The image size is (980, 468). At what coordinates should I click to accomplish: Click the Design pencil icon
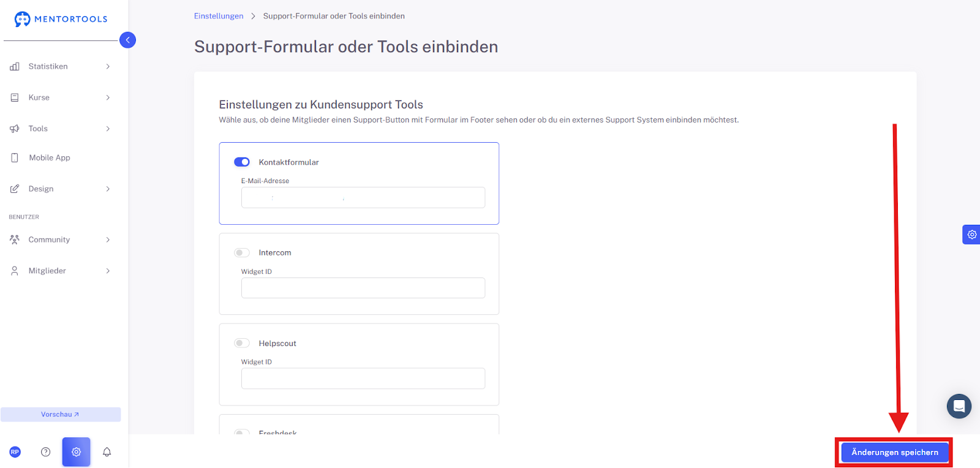tap(15, 189)
